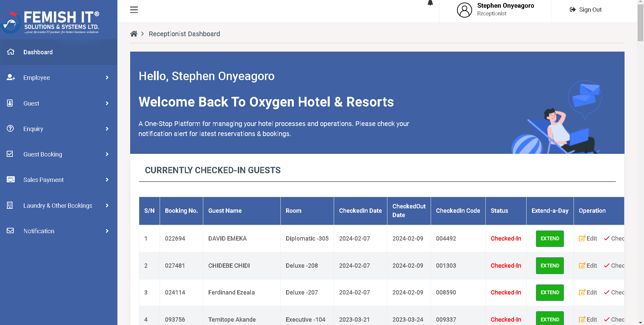Image resolution: width=644 pixels, height=325 pixels.
Task: Click the page vertical scrollbar thumb
Action: 640,23
